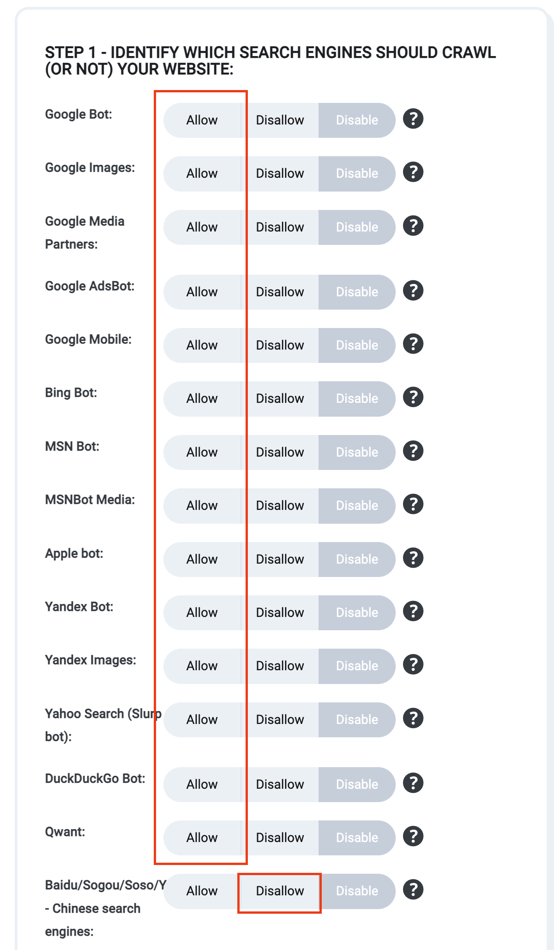Image resolution: width=560 pixels, height=950 pixels.
Task: Disable the Qwant crawler option
Action: (357, 838)
